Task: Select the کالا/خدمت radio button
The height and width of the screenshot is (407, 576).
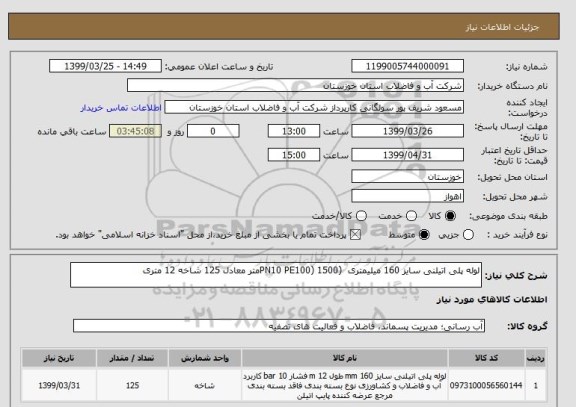Action: tap(361, 216)
